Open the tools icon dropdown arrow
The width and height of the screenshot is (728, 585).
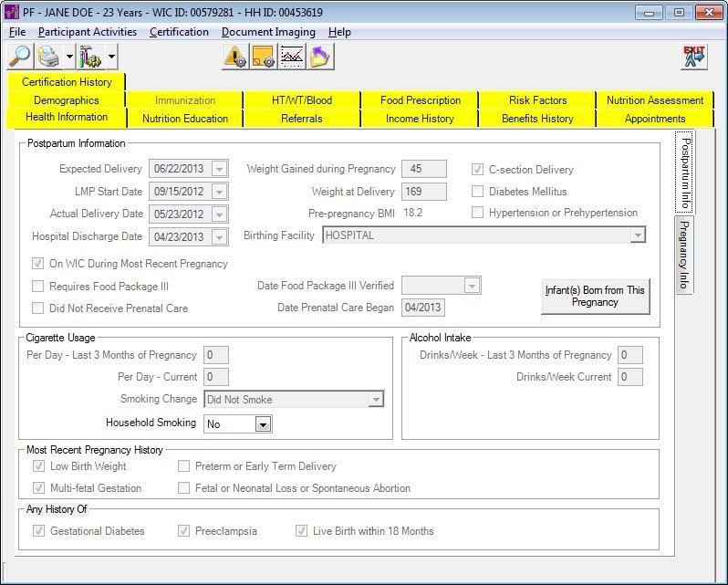[112, 57]
